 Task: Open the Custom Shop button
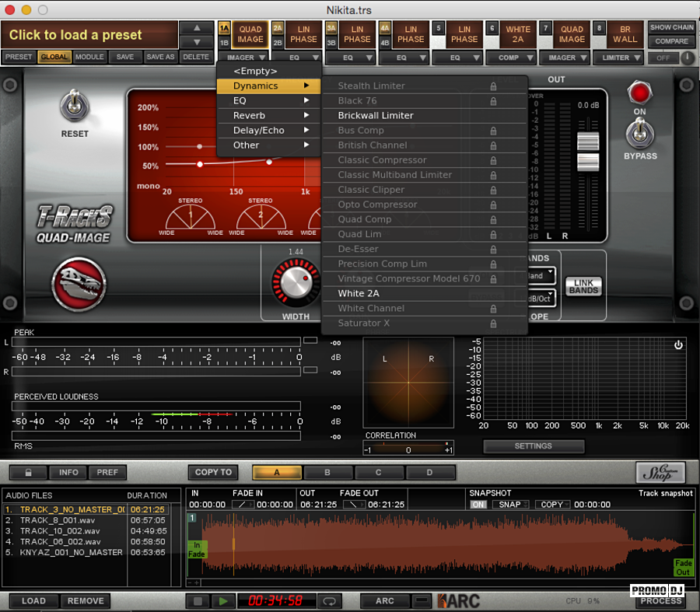tap(660, 472)
